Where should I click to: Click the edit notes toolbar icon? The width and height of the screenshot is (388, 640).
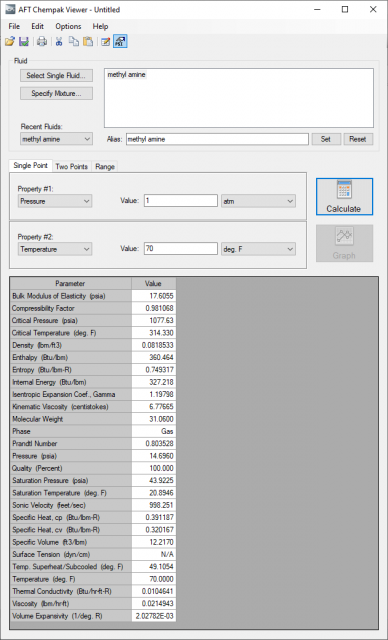click(x=106, y=41)
